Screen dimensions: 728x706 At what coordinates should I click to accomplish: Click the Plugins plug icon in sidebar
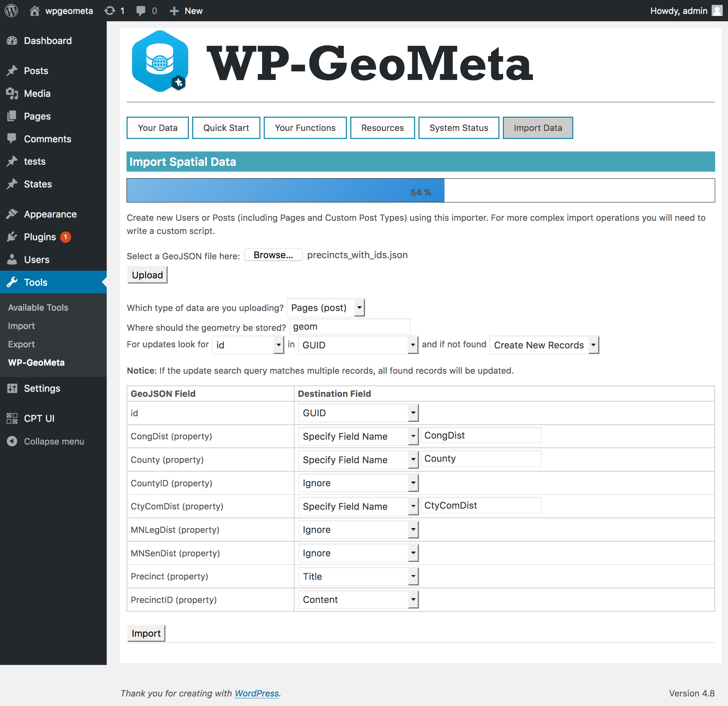pyautogui.click(x=12, y=237)
